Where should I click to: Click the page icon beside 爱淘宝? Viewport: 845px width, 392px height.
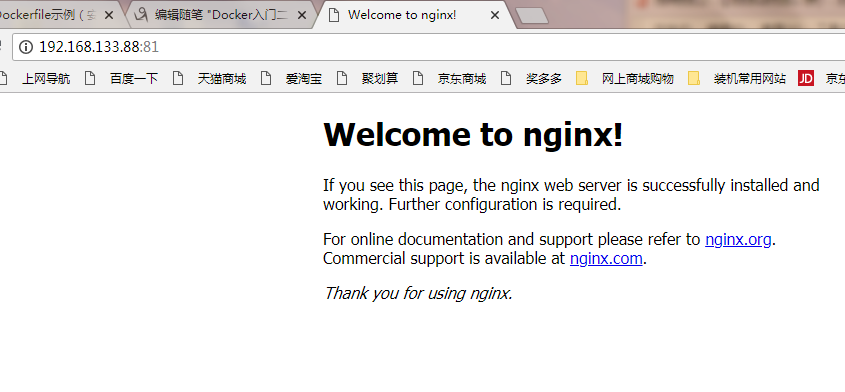pos(266,79)
